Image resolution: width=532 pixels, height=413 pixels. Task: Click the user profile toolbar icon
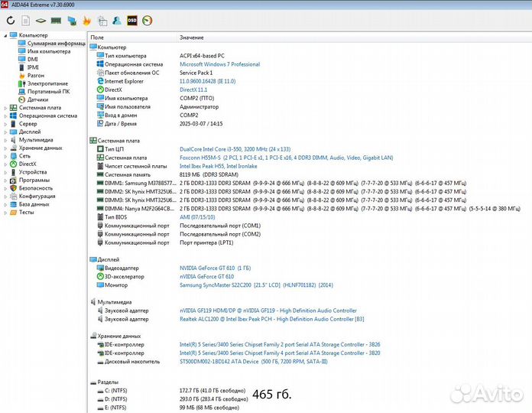(x=117, y=20)
